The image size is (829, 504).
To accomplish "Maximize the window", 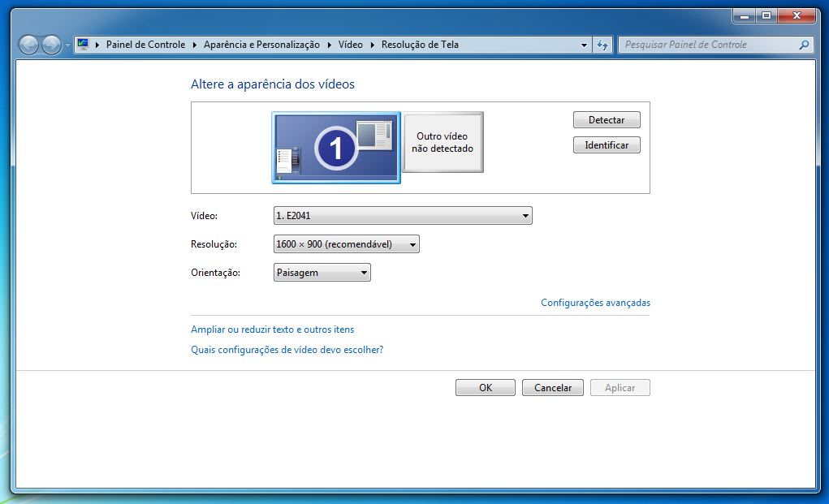I will coord(766,16).
